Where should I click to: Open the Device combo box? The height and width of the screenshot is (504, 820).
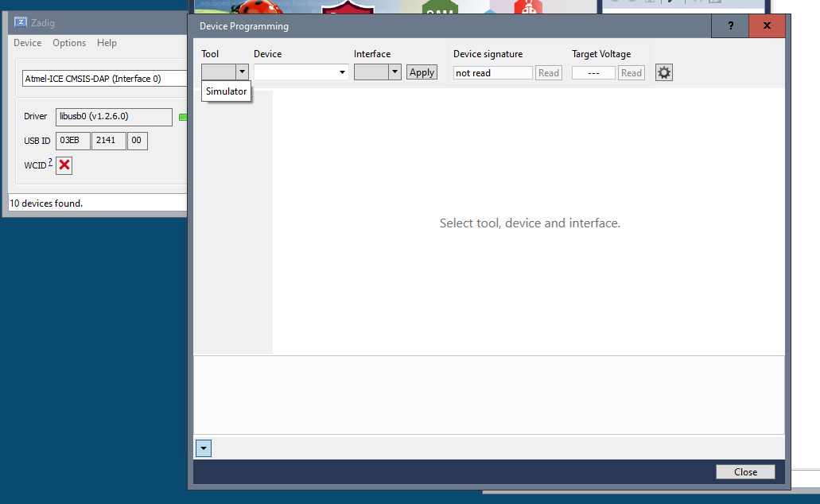[x=301, y=72]
